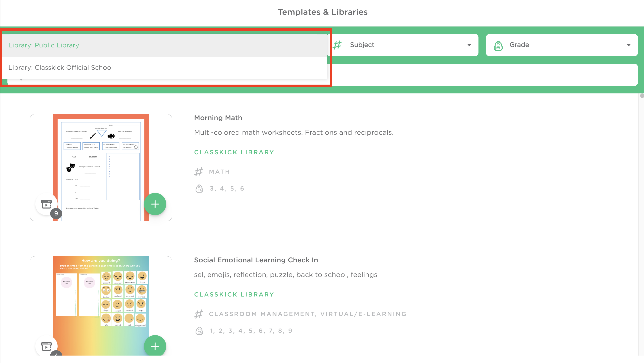Viewport: 644px width, 363px height.
Task: Open the Morning Math title
Action: pyautogui.click(x=218, y=118)
